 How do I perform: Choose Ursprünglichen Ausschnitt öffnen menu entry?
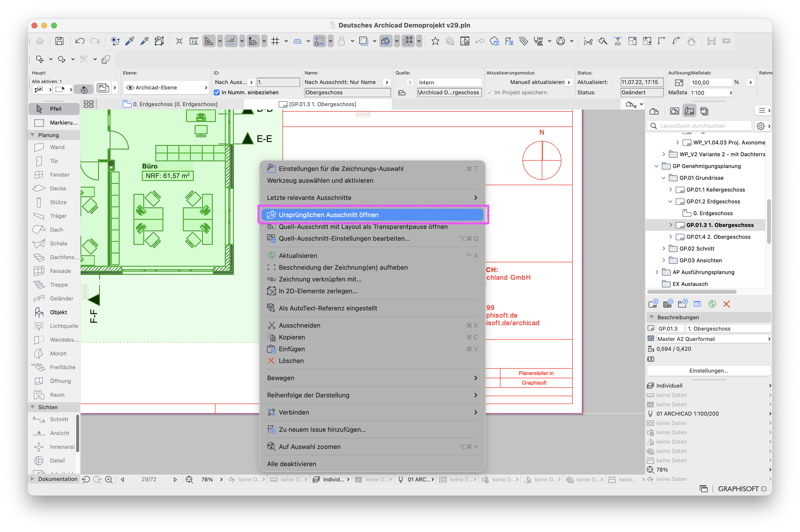pos(372,215)
